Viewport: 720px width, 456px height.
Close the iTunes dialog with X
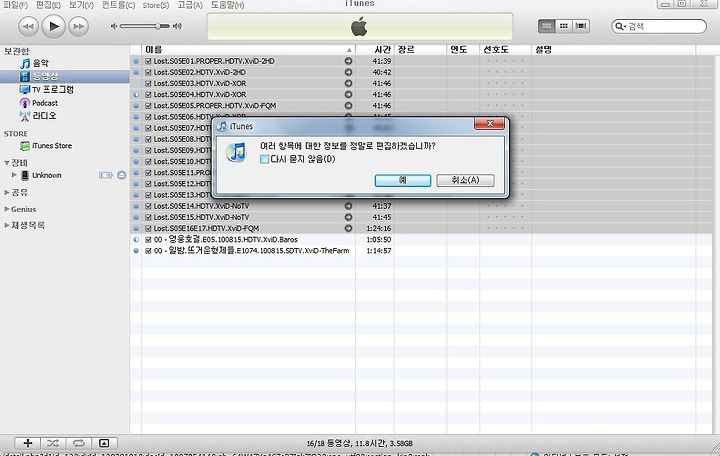pos(489,124)
